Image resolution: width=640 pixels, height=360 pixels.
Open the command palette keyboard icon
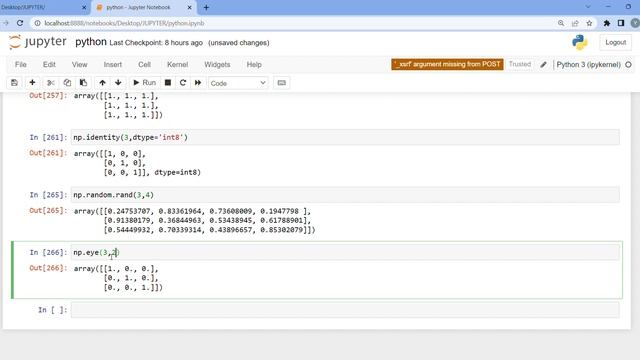coord(282,83)
